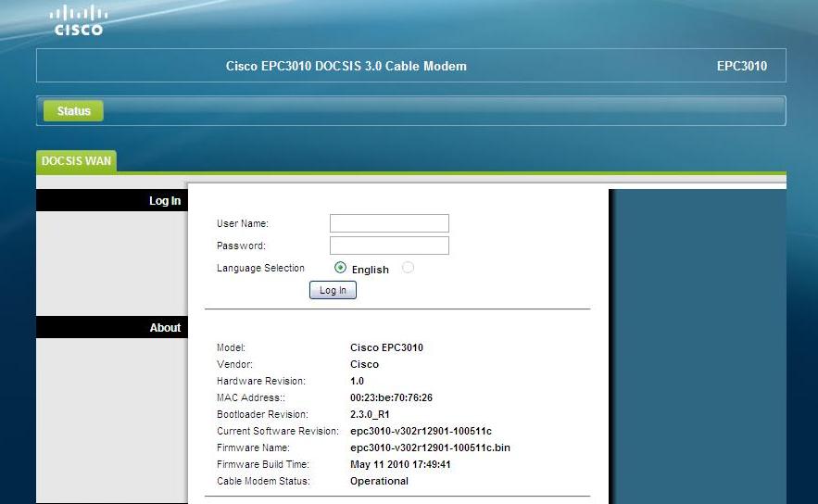Screen dimensions: 818x504
Task: Click the Current Software Revision: label
Action: point(278,431)
